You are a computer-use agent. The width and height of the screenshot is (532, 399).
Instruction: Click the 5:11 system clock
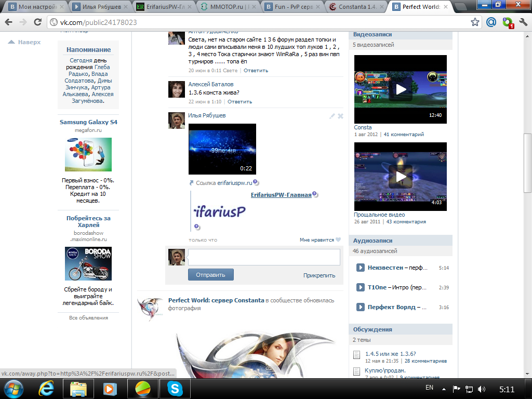[507, 389]
